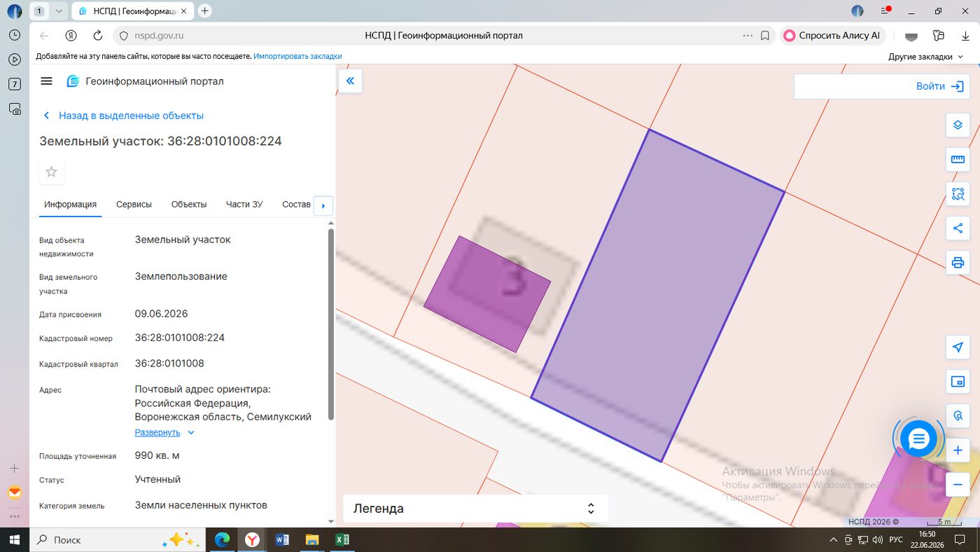Open browser downloads
Viewport: 980px width, 552px height.
click(x=966, y=36)
